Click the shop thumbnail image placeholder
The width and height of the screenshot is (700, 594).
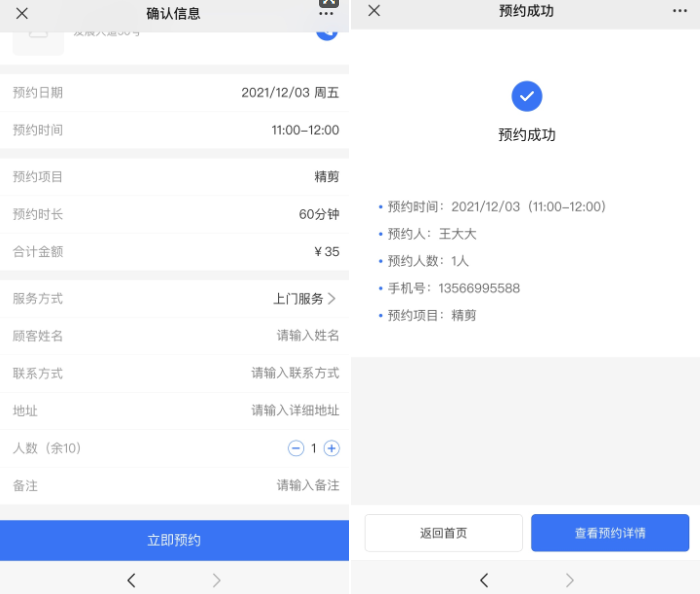[x=38, y=43]
